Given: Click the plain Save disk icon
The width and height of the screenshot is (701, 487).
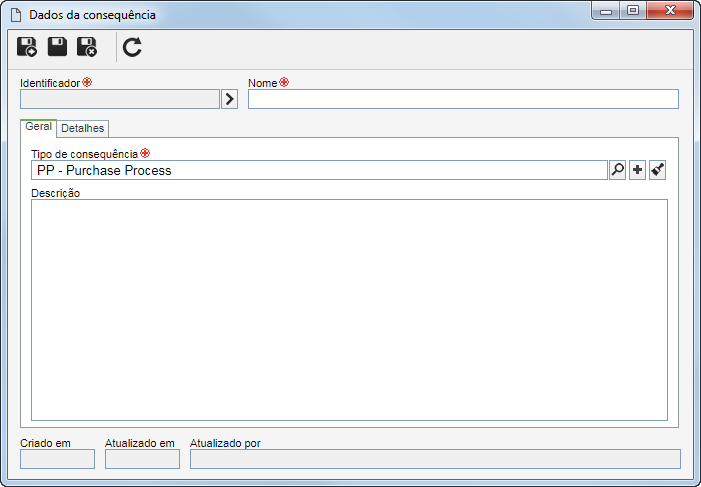Looking at the screenshot, I should point(57,47).
